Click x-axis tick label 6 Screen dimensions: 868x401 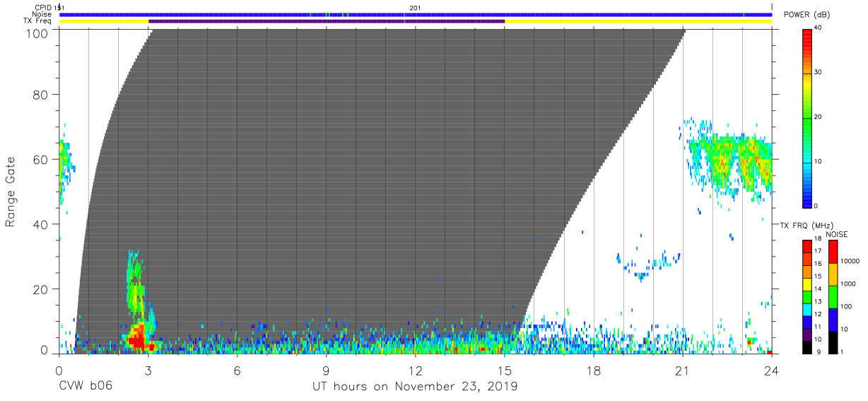coord(237,371)
